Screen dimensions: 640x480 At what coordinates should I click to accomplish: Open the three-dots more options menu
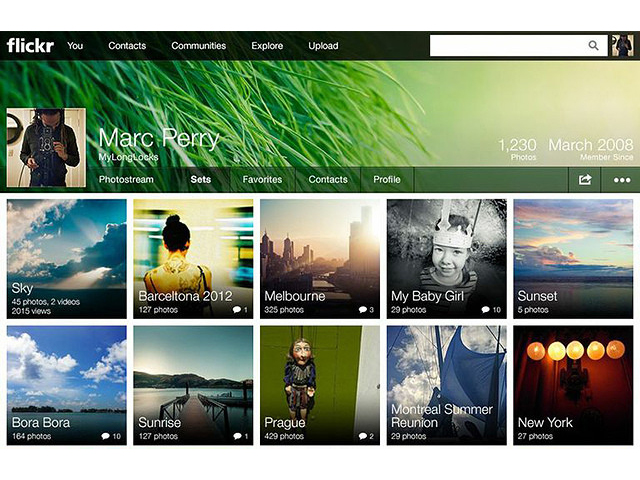[622, 180]
